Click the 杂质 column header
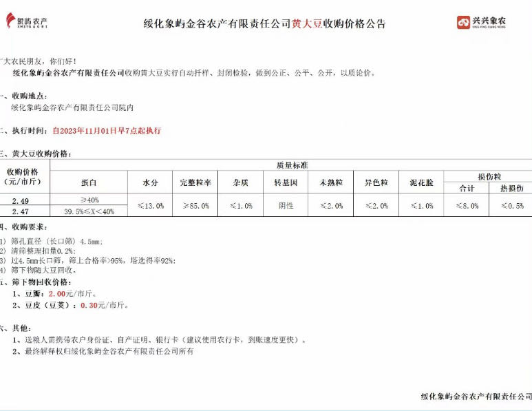The height and width of the screenshot is (411, 532). (x=241, y=182)
